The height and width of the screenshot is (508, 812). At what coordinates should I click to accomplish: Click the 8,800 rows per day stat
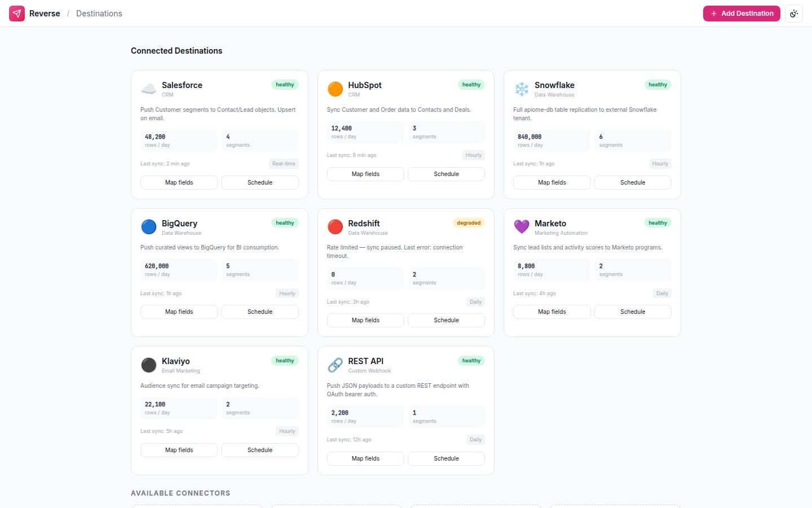point(551,270)
